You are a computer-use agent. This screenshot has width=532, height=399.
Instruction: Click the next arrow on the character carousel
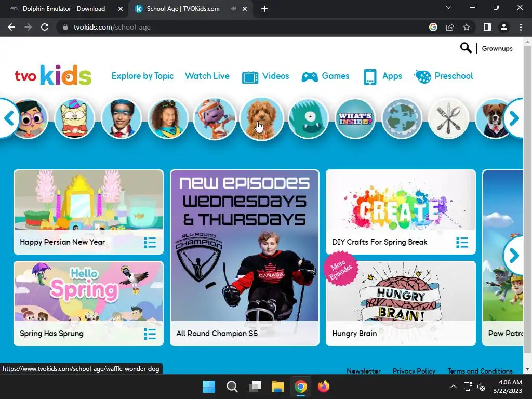514,118
